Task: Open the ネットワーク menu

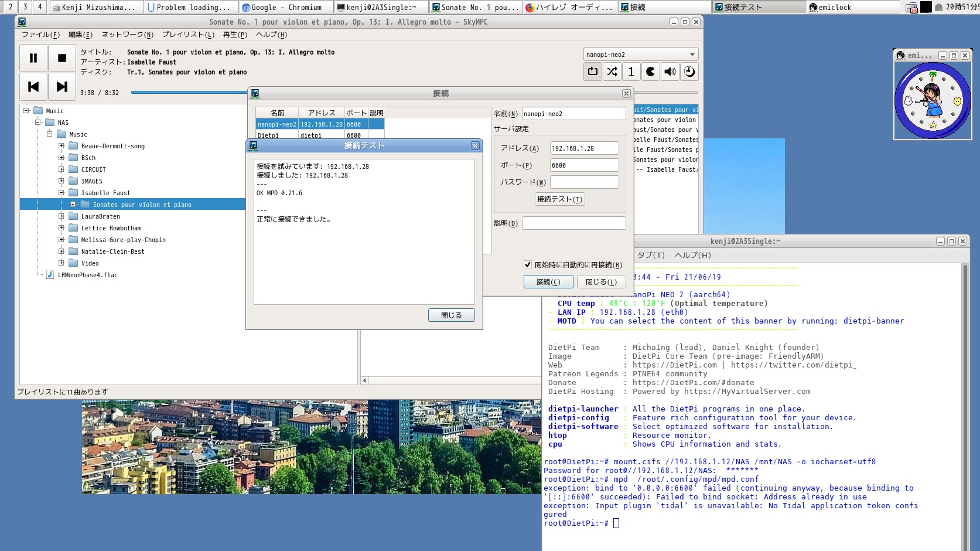Action: click(x=127, y=35)
